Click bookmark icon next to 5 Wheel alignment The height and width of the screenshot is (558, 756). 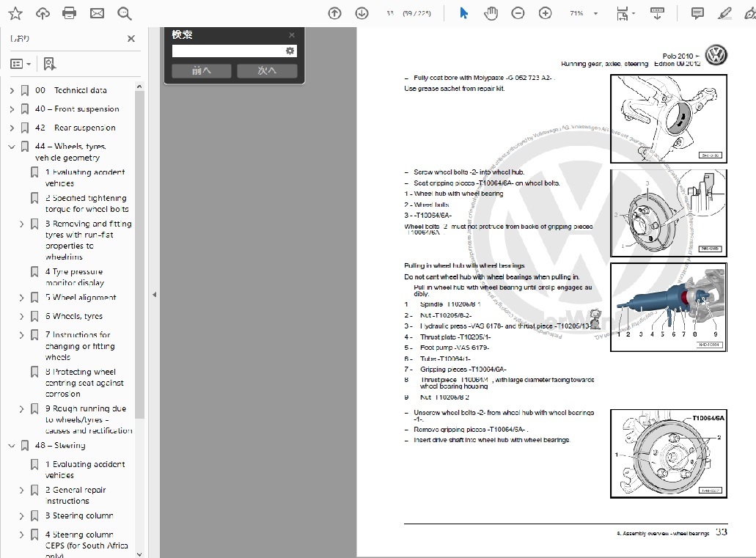(x=34, y=298)
